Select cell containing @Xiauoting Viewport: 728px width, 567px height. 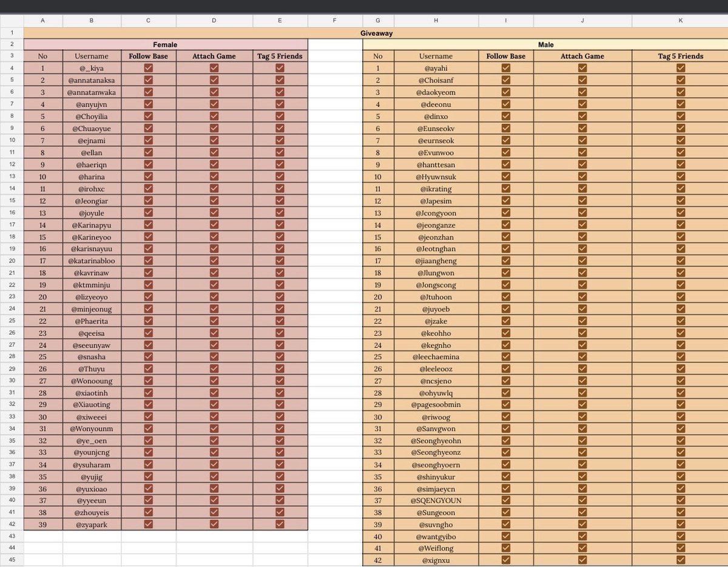[92, 404]
